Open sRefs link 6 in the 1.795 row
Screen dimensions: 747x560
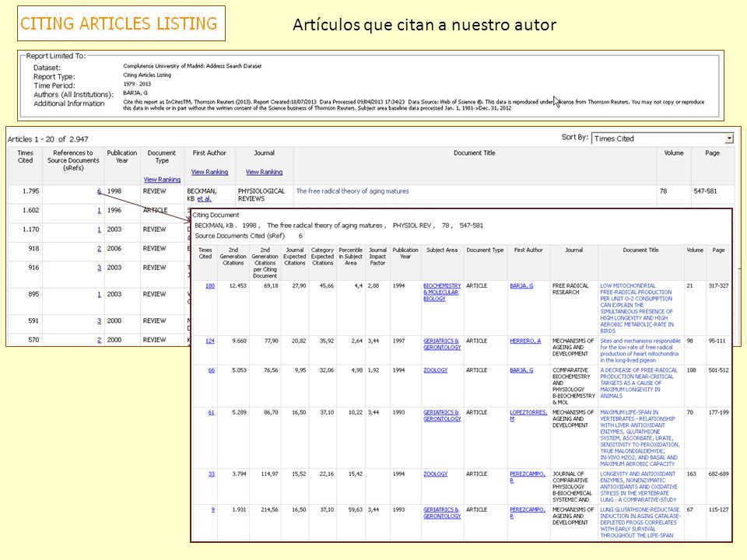[99, 191]
